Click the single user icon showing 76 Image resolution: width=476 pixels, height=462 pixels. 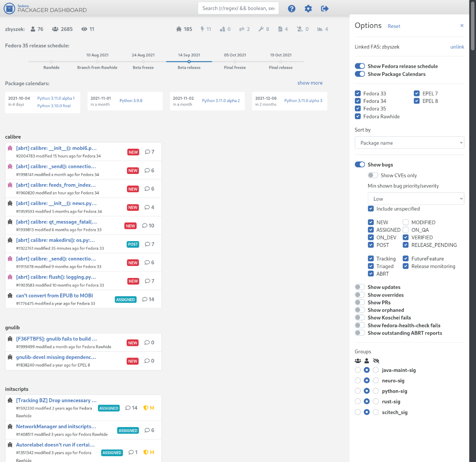(33, 29)
